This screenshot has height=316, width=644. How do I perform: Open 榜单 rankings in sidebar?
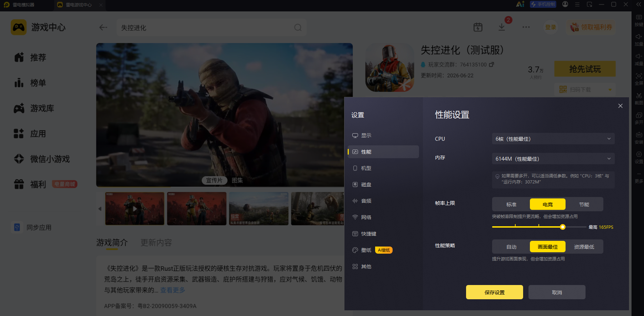point(30,83)
